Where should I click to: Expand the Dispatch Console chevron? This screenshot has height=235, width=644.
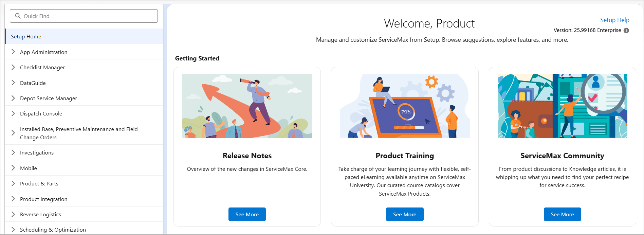(x=13, y=113)
